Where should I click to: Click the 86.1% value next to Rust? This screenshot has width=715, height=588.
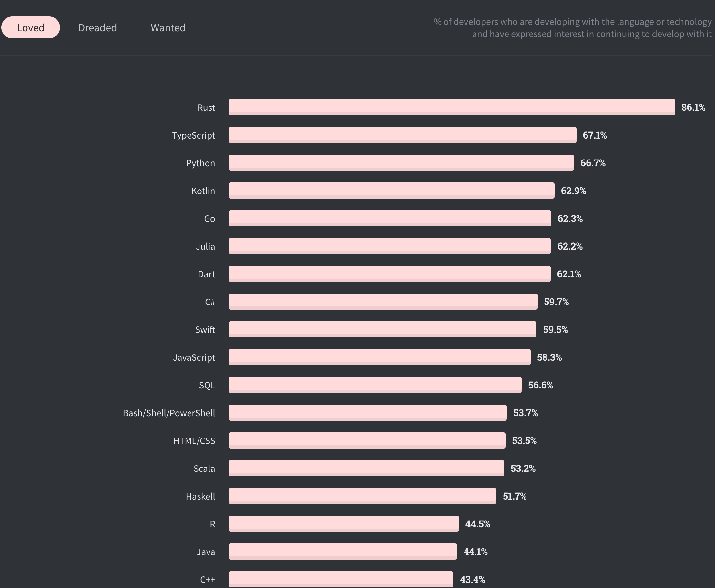coord(693,108)
